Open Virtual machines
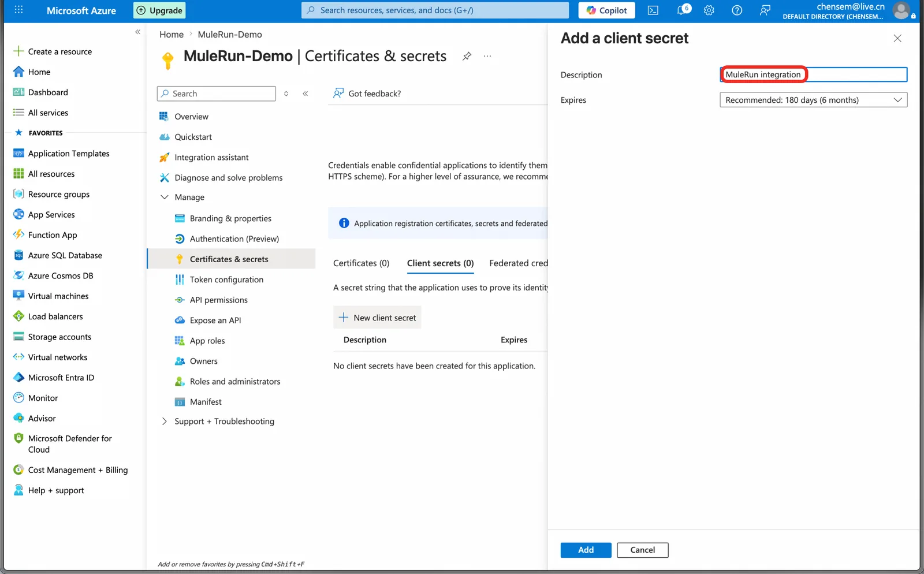The height and width of the screenshot is (574, 924). 58,296
